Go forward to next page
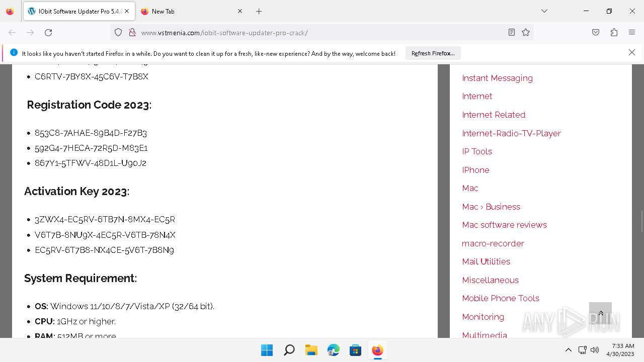The image size is (644, 362). pos(30,33)
